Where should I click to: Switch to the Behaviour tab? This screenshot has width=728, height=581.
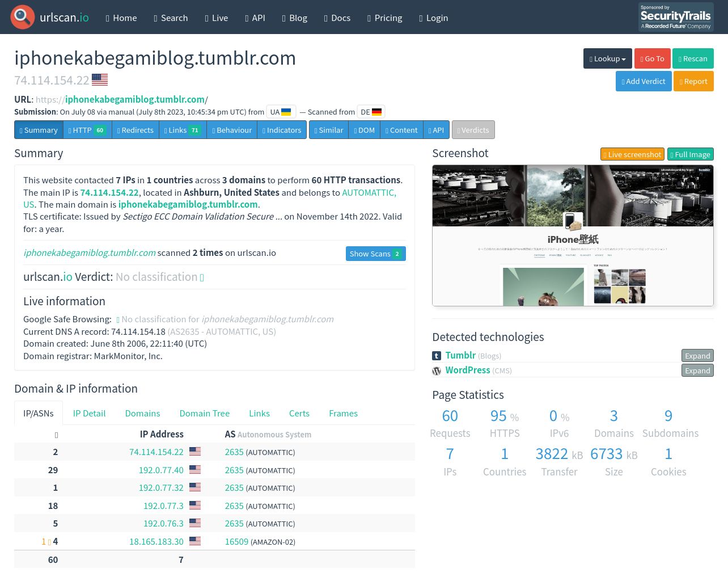[x=232, y=130]
